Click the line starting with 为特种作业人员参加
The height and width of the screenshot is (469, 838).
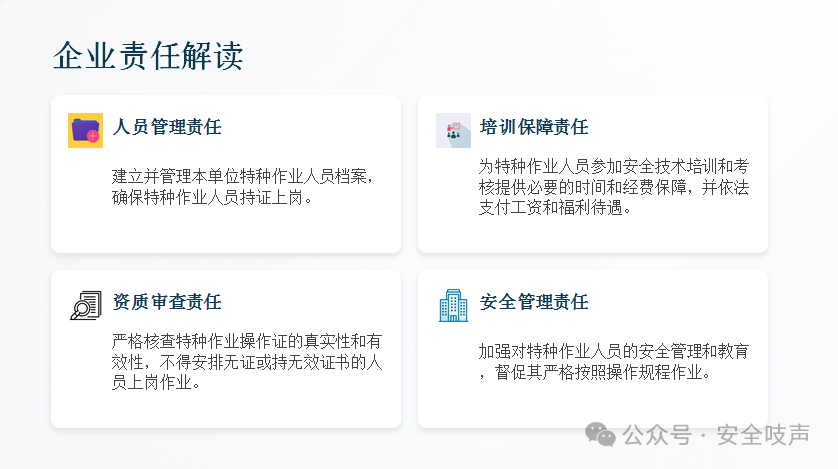[614, 165]
